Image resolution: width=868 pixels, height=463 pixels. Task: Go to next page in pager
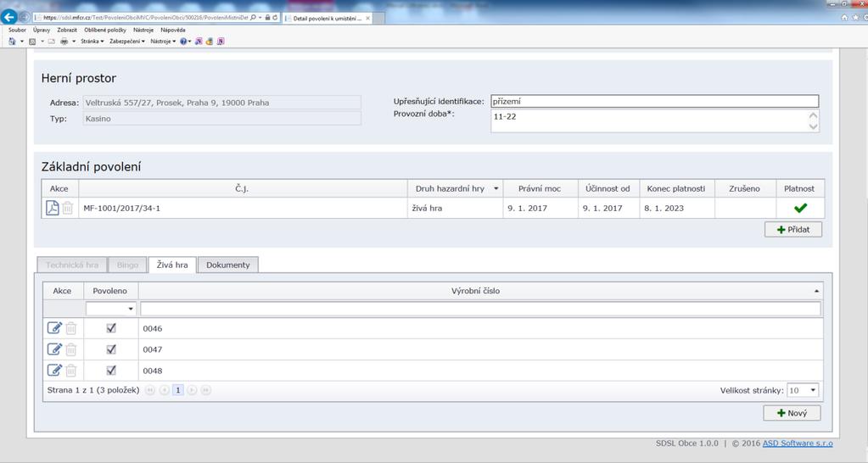pos(192,390)
